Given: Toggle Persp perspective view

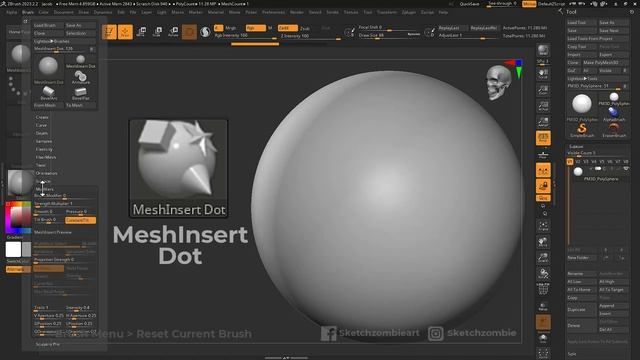Looking at the screenshot, I should tap(543, 138).
